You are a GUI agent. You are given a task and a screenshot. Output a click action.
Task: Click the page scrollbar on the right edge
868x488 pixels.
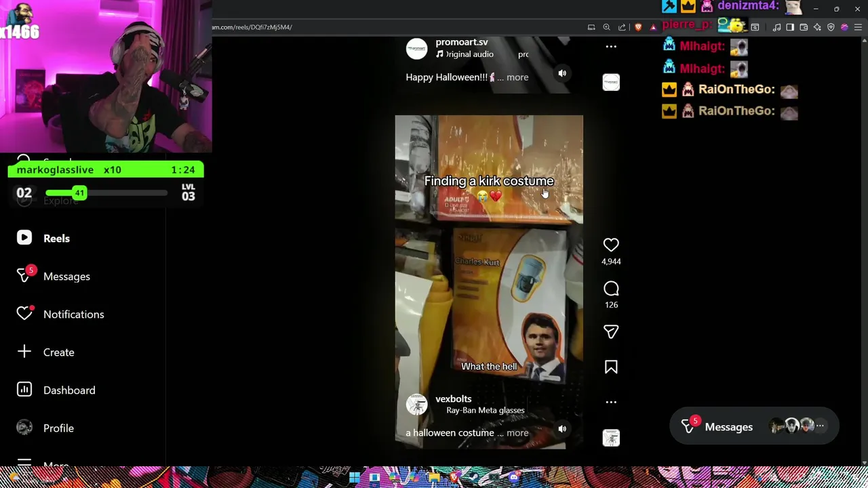point(864,251)
